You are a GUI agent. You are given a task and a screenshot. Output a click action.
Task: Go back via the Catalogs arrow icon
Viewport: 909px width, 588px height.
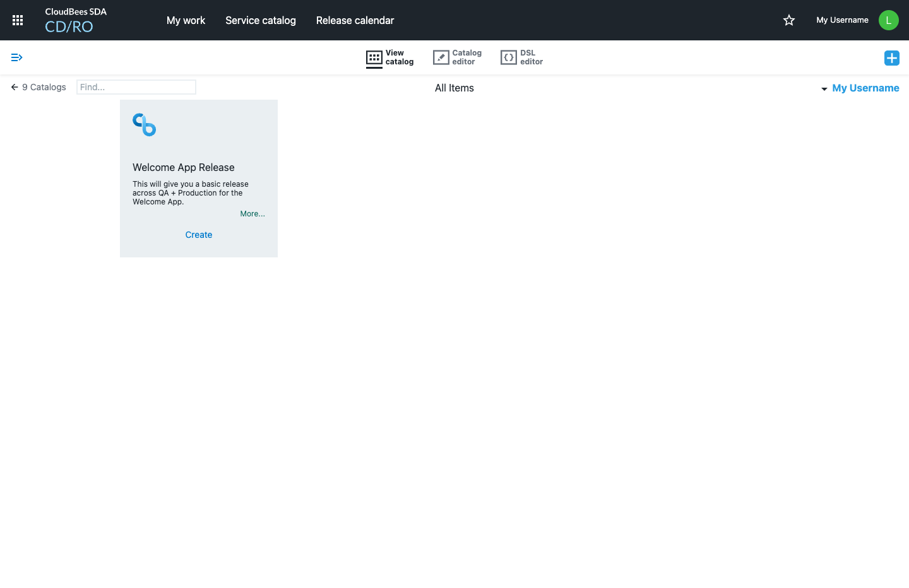tap(15, 87)
